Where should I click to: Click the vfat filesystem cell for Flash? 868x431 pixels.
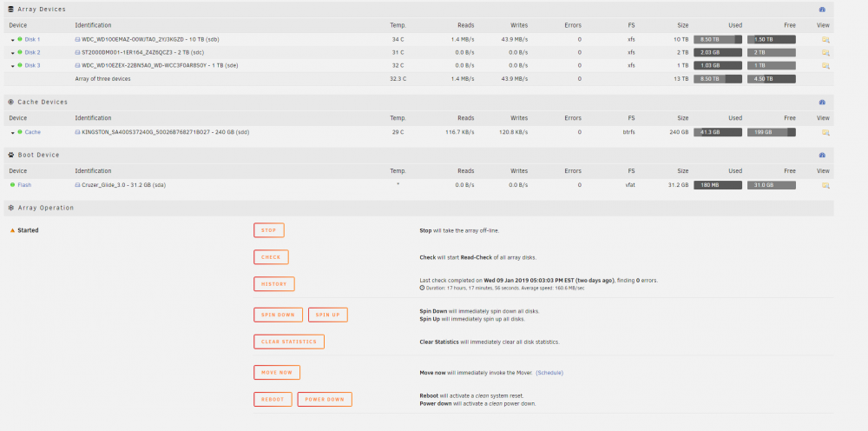(629, 185)
